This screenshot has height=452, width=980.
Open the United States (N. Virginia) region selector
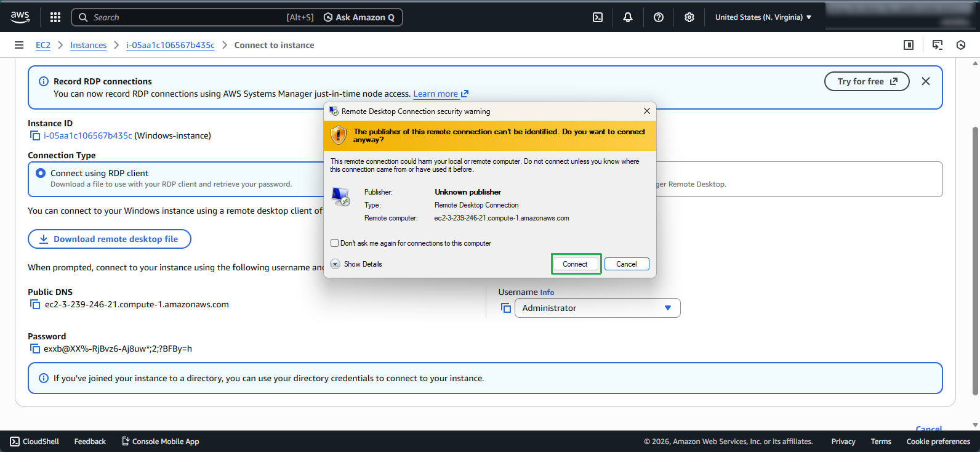[x=763, y=17]
